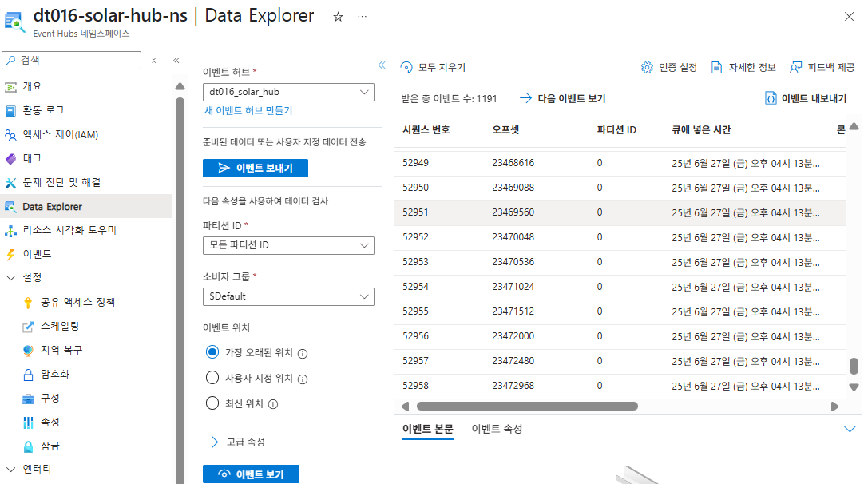Select event row with offset 23472000
Screen dimensions: 868x484
[620, 337]
